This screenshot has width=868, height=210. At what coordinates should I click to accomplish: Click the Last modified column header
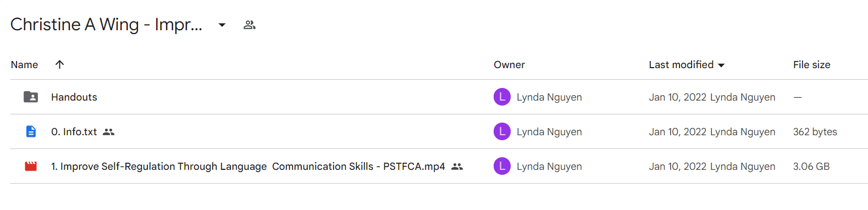[x=681, y=65]
